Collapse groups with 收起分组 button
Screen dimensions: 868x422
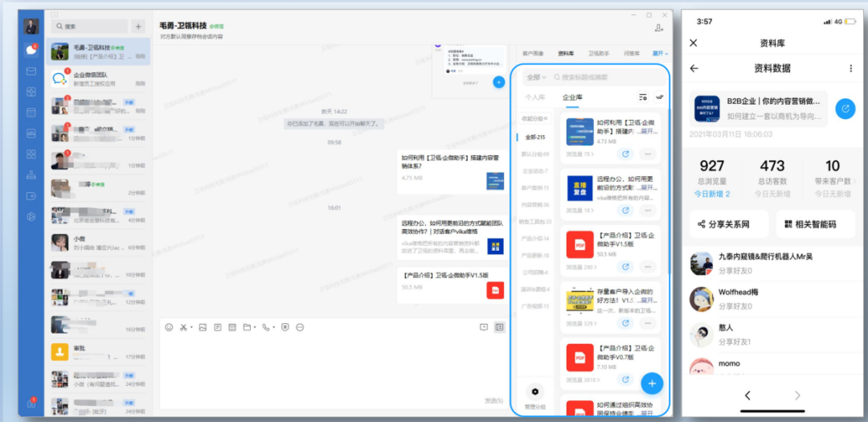tap(534, 118)
